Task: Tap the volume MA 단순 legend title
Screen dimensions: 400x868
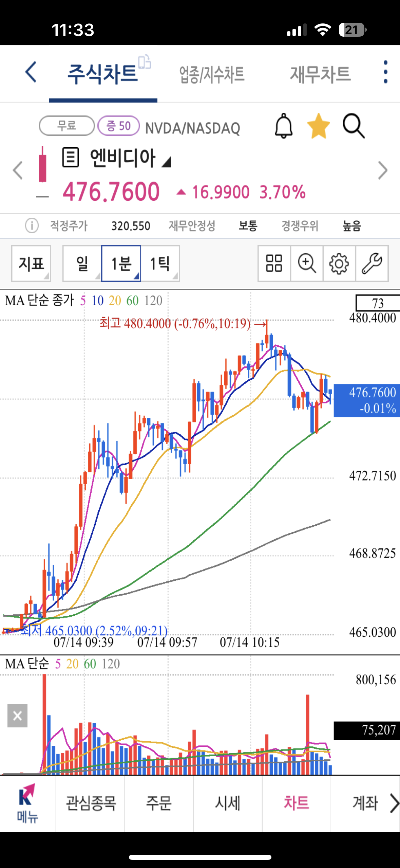Action: [27, 664]
